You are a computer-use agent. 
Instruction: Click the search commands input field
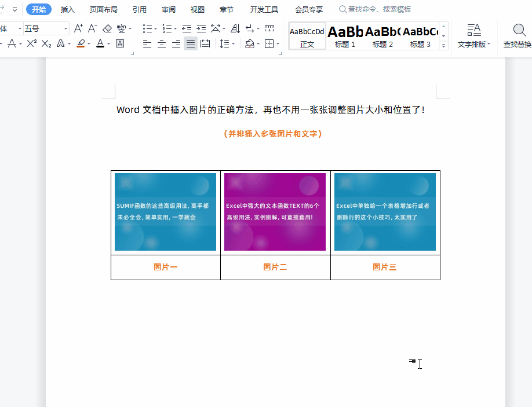click(376, 9)
